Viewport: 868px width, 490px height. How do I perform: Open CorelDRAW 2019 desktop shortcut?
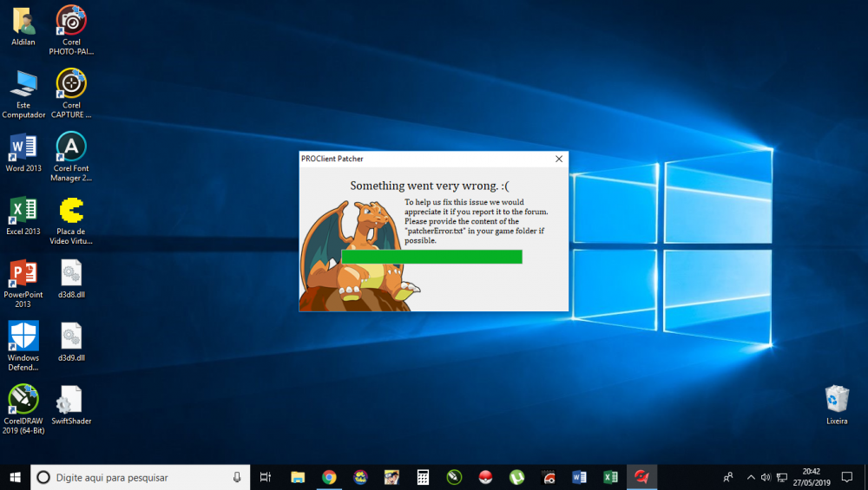click(23, 400)
